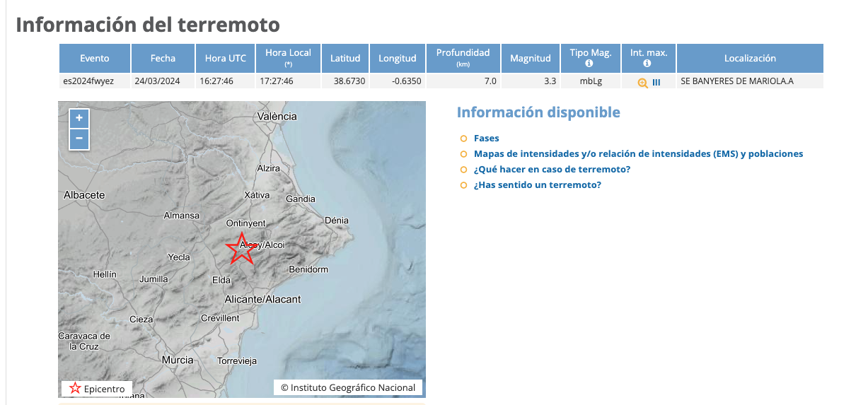Click the Evento column header
This screenshot has height=405, width=868.
point(95,58)
